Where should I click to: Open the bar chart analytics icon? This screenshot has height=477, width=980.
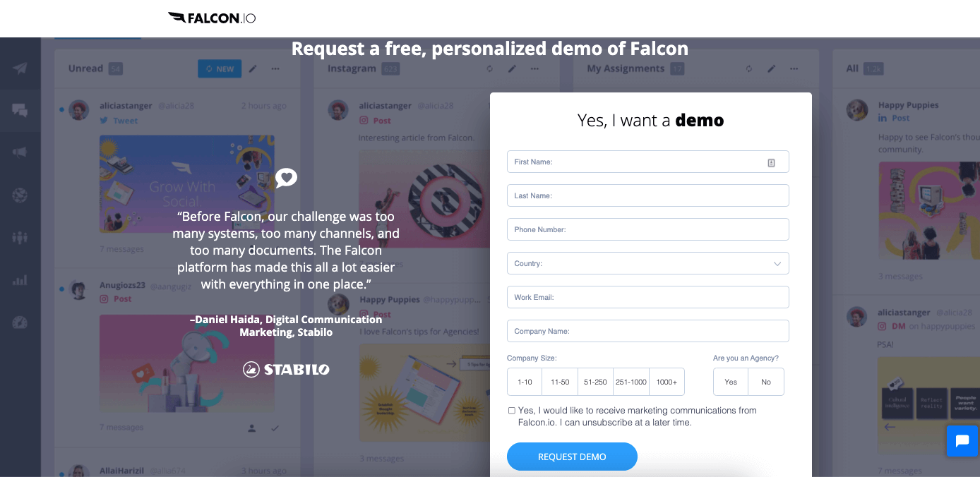[x=20, y=280]
